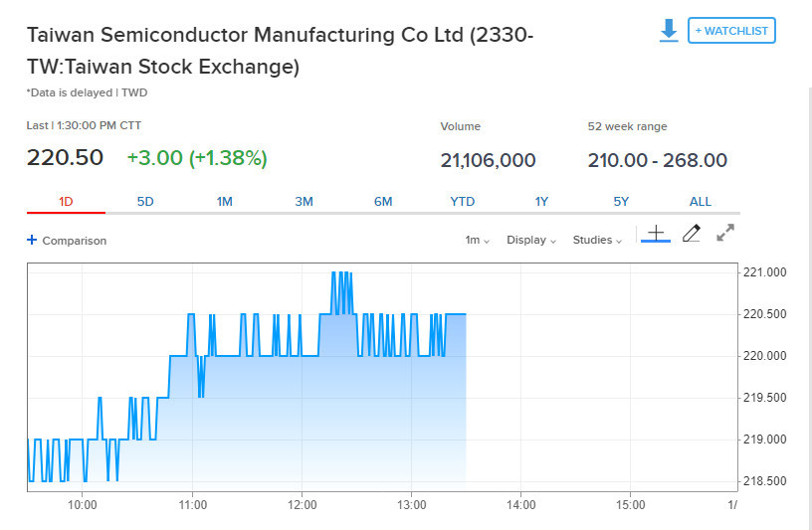The width and height of the screenshot is (812, 530).
Task: Click the 218.500 price axis label
Action: click(764, 481)
